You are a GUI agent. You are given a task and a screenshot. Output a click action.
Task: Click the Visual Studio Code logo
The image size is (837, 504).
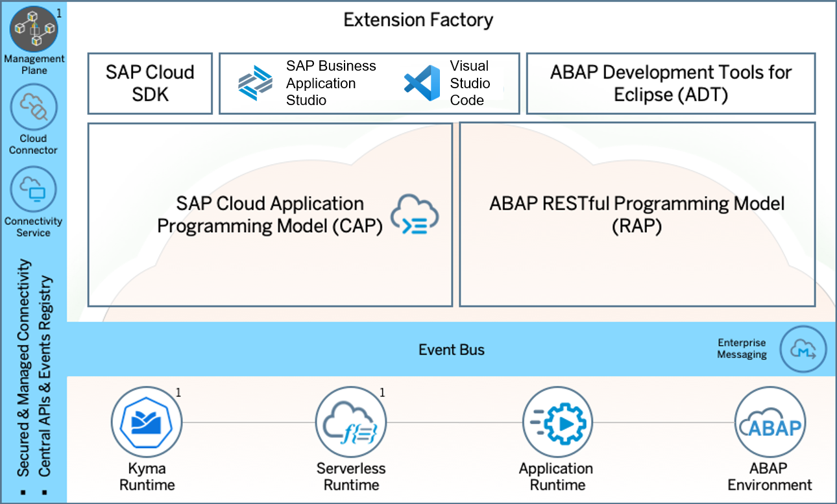tap(422, 83)
